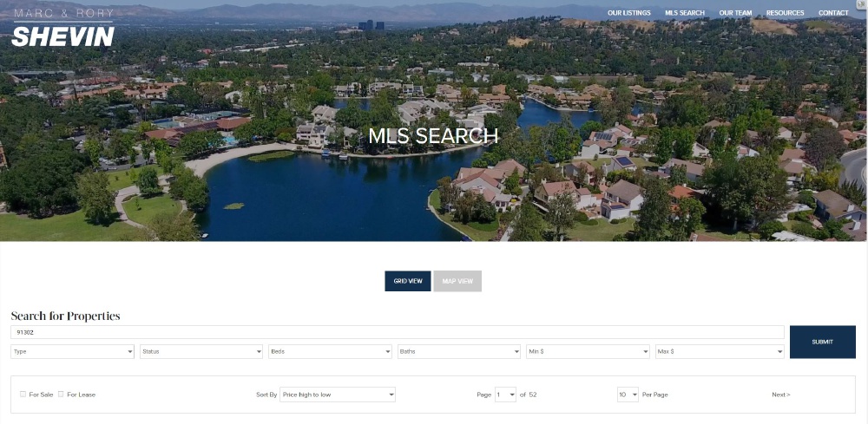The image size is (868, 424).
Task: Expand the Status dropdown
Action: (x=201, y=351)
